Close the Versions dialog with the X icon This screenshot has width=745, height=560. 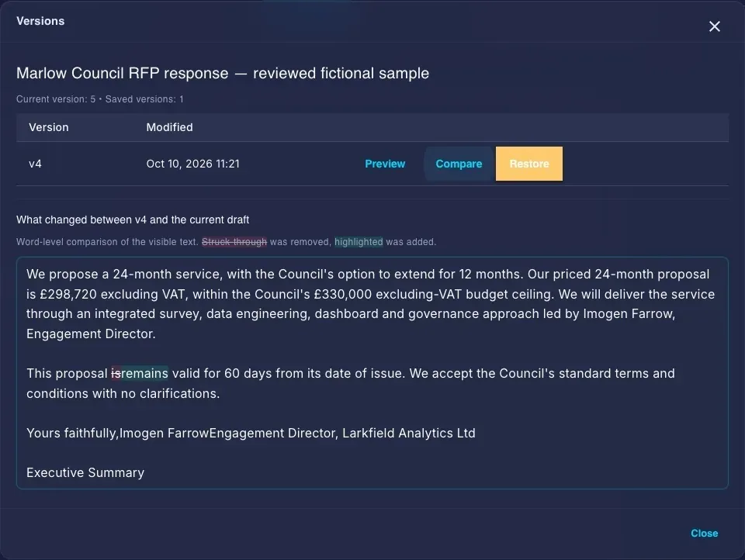click(x=714, y=26)
